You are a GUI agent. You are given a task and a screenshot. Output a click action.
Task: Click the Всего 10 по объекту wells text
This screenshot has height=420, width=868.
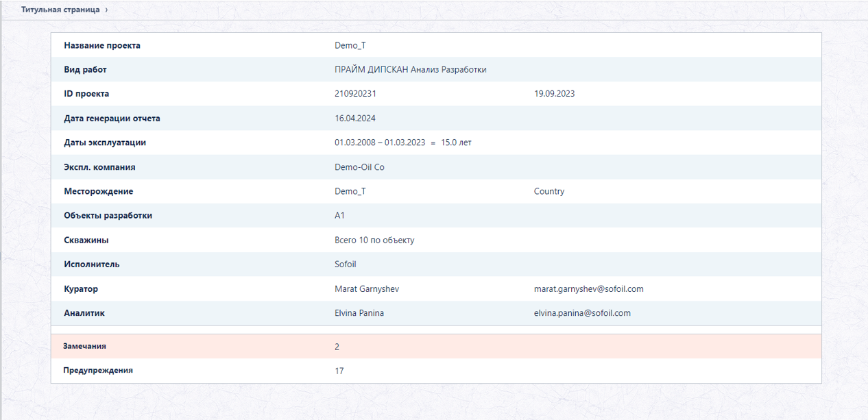(x=374, y=240)
